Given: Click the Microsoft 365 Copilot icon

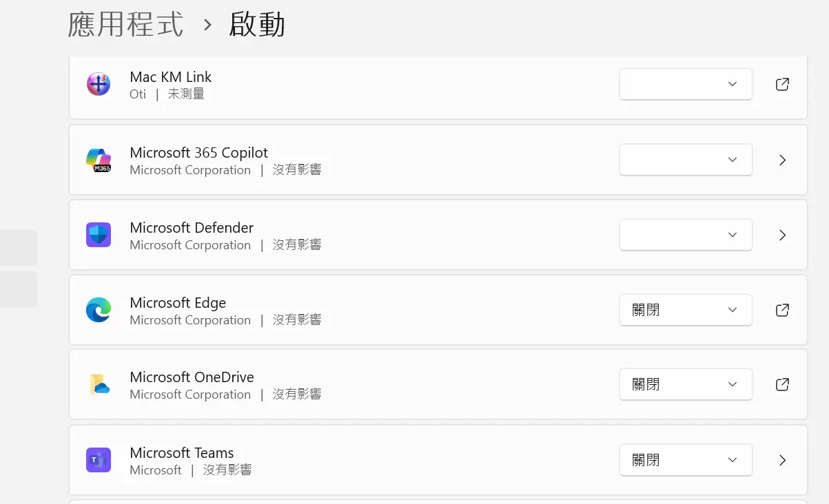Looking at the screenshot, I should 99,160.
